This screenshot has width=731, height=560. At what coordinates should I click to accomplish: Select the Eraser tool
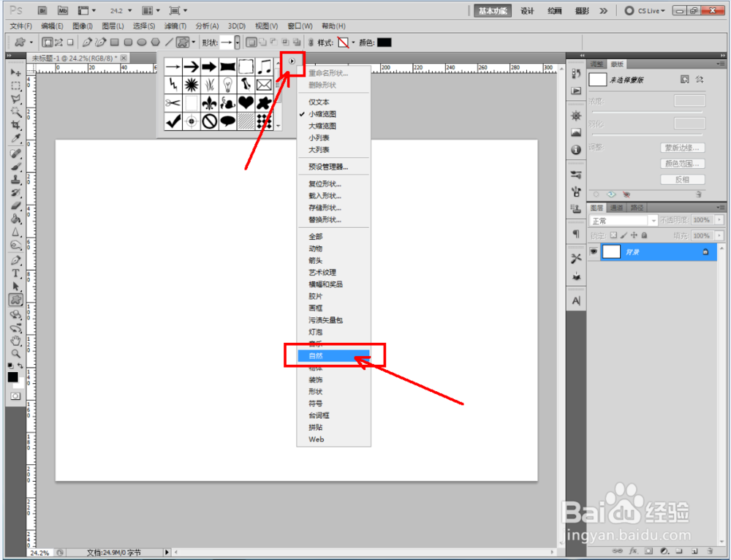point(15,205)
